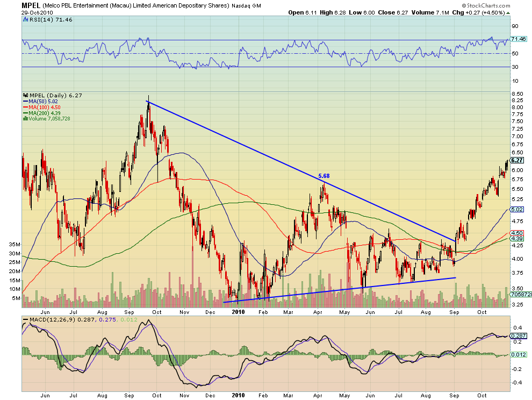Click the Nasdaq GM exchange label

246,6
